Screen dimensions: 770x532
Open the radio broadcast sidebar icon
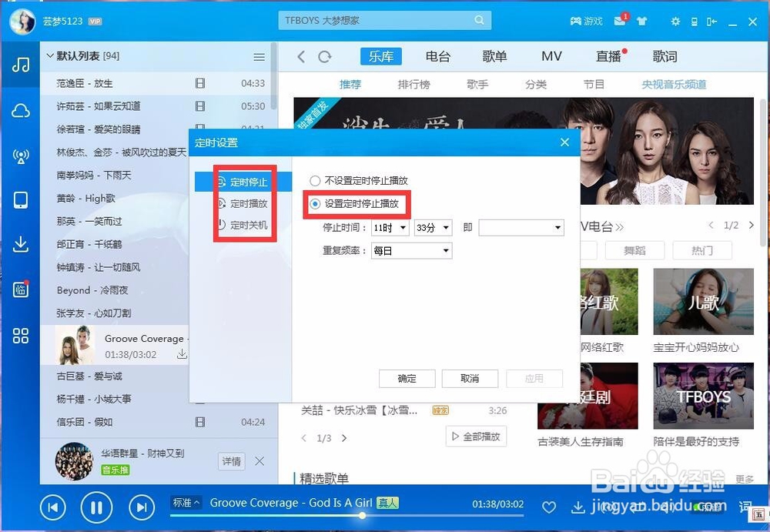click(21, 156)
